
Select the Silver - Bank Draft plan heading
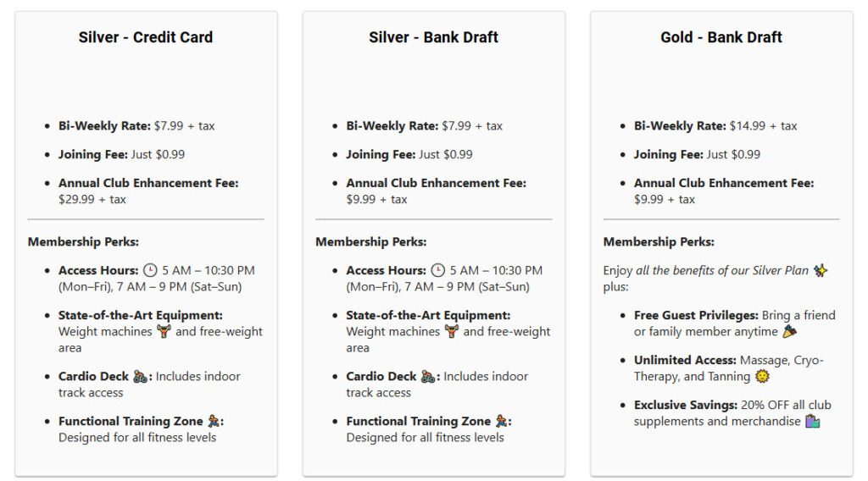433,37
